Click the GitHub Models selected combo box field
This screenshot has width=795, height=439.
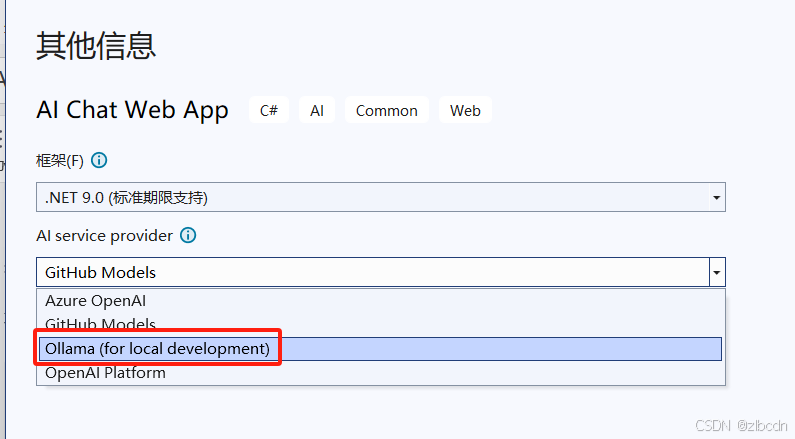pos(381,272)
